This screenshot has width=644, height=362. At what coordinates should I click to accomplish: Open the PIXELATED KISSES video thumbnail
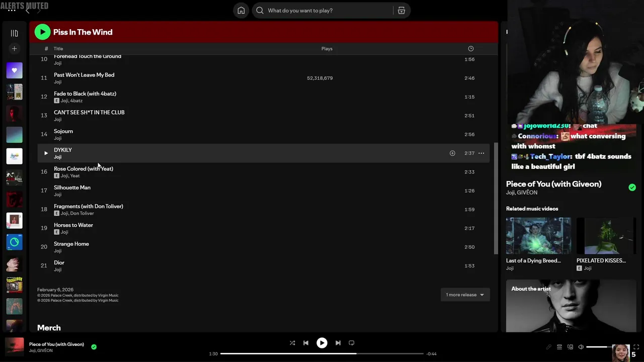(606, 236)
